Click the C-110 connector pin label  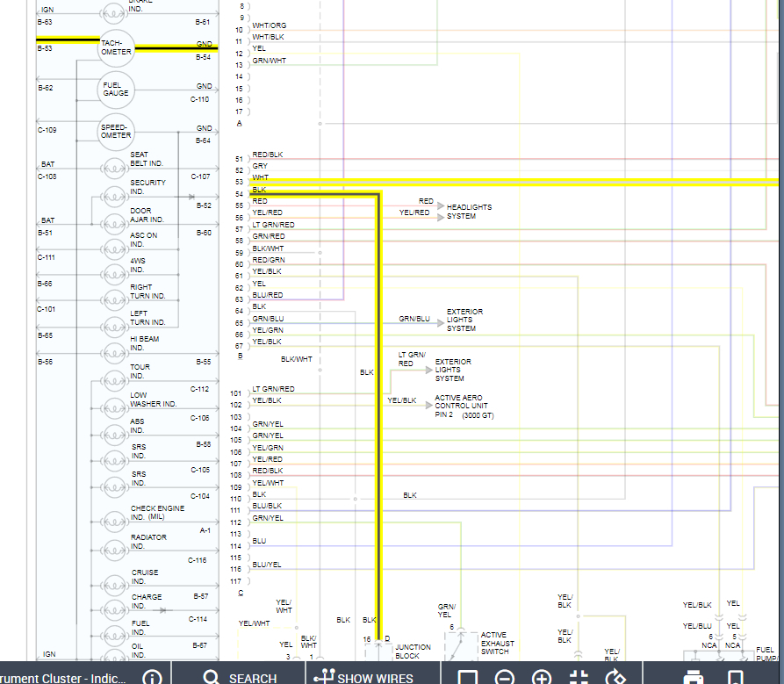(199, 99)
